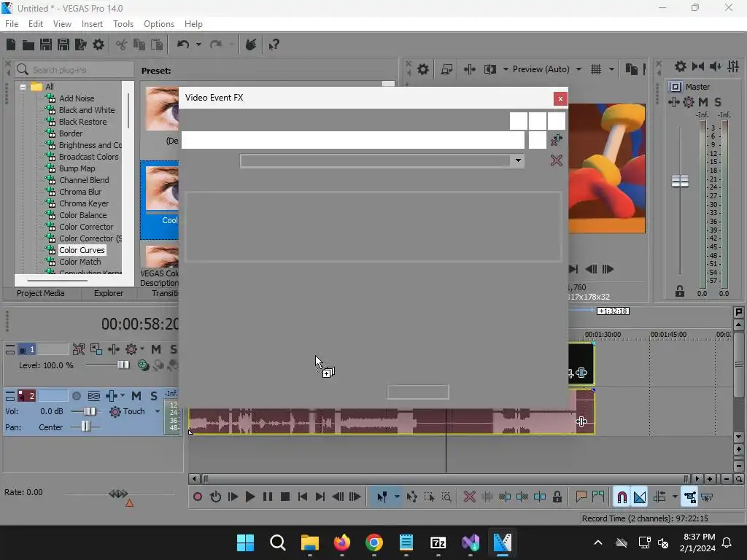Lock event with padlock icon
This screenshot has width=747, height=560.
pos(557,497)
